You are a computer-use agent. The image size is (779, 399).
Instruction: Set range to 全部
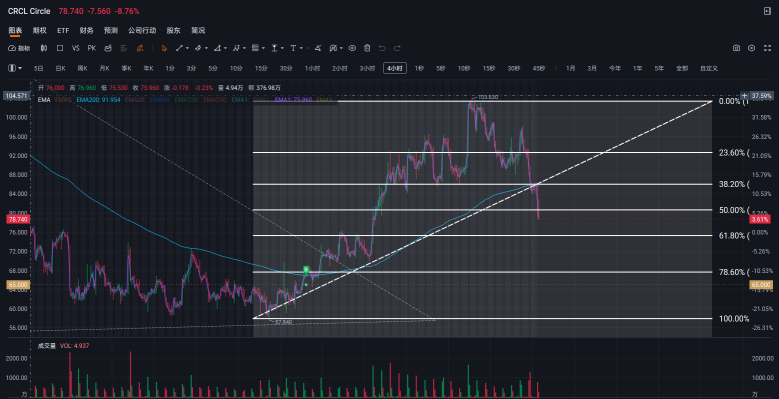[x=682, y=68]
